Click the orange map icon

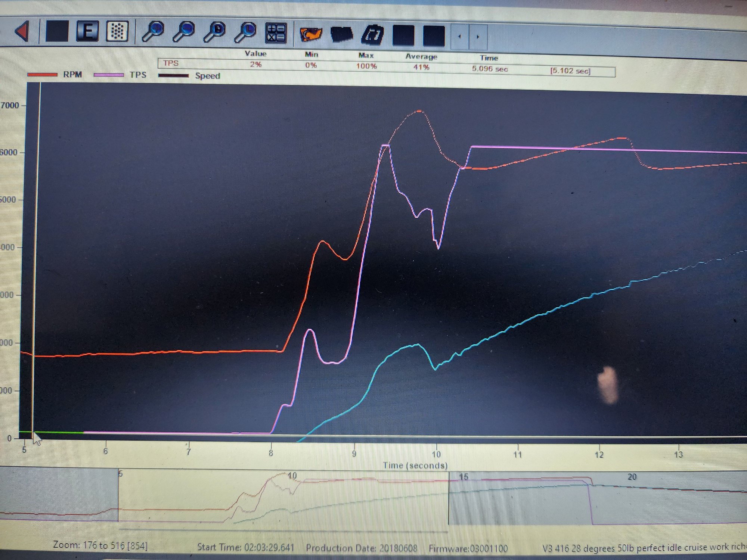(310, 34)
